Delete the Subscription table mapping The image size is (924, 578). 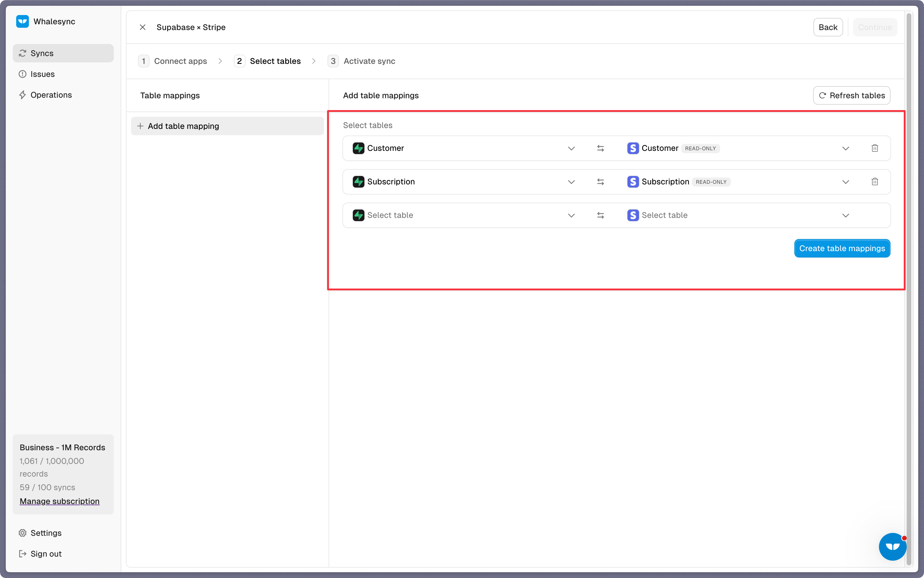[x=875, y=182]
